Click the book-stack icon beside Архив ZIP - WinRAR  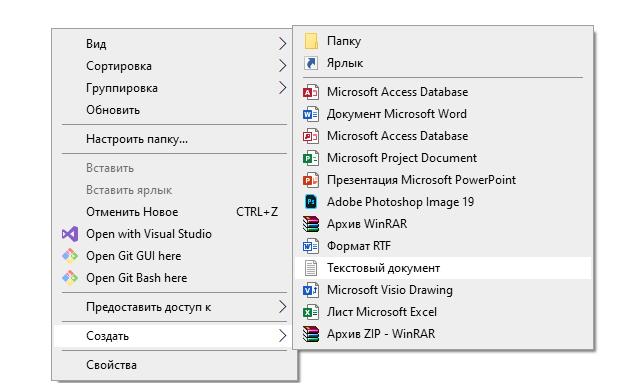coord(311,334)
